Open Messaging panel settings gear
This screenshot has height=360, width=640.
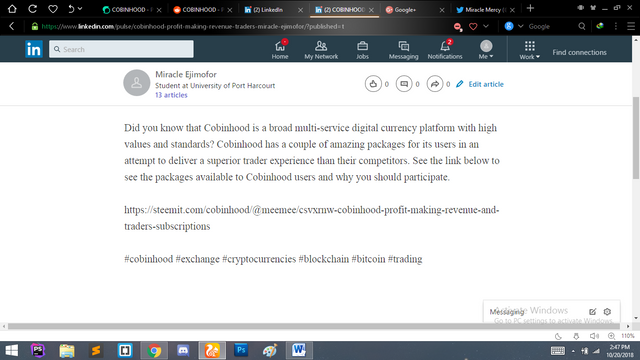[607, 311]
